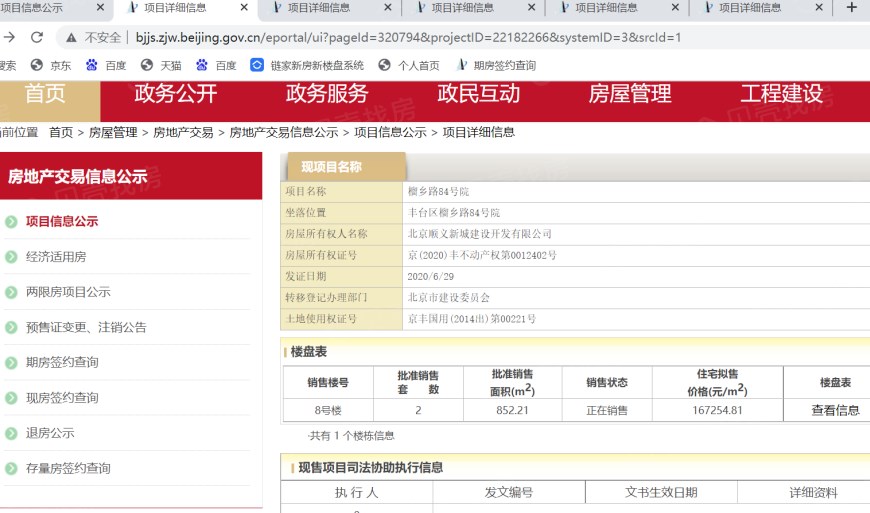Click 房地产交易 in the breadcrumb
This screenshot has width=870, height=513.
[183, 132]
